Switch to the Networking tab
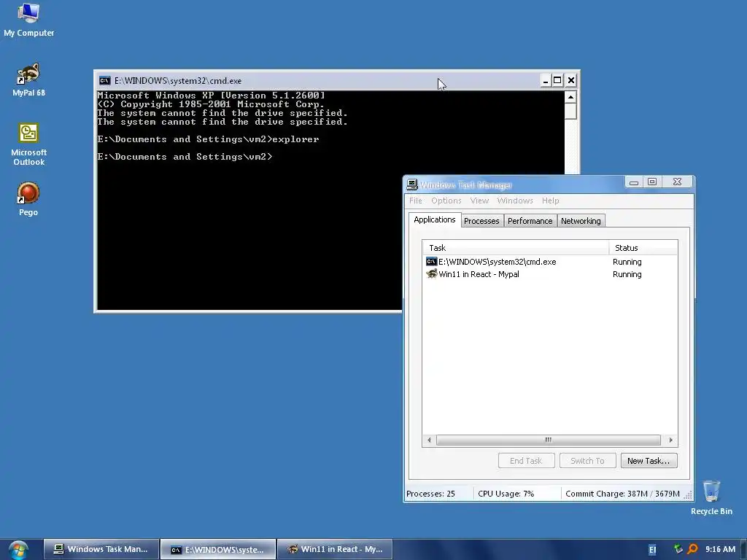The width and height of the screenshot is (747, 560). point(581,221)
